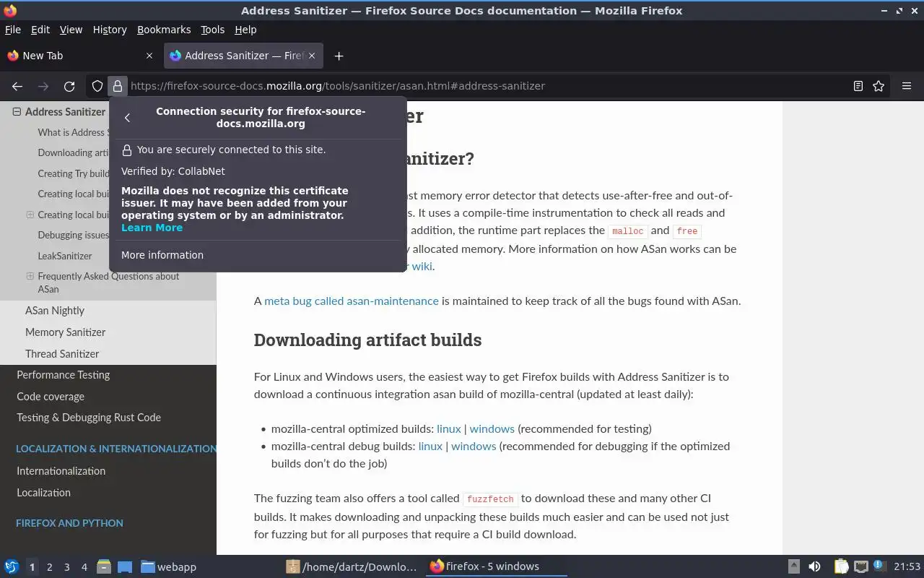Open the clipboard tray icon
Image resolution: width=924 pixels, height=578 pixels.
point(841,566)
